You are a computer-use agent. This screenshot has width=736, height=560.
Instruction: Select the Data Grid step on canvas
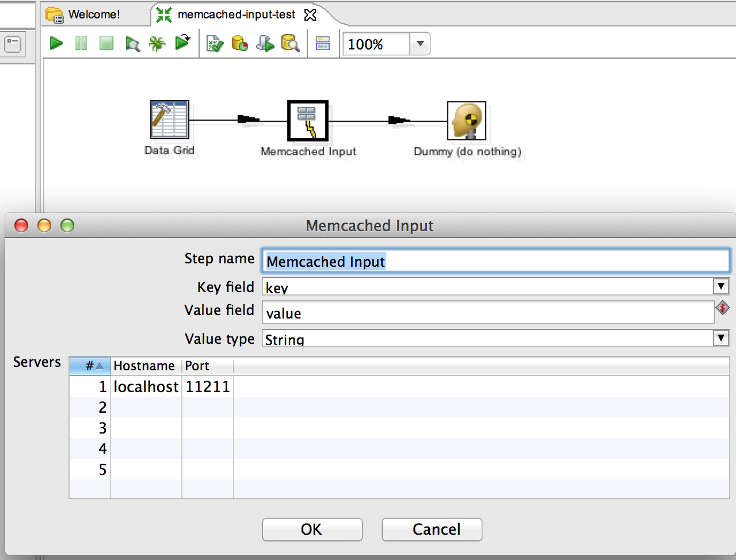(x=170, y=120)
